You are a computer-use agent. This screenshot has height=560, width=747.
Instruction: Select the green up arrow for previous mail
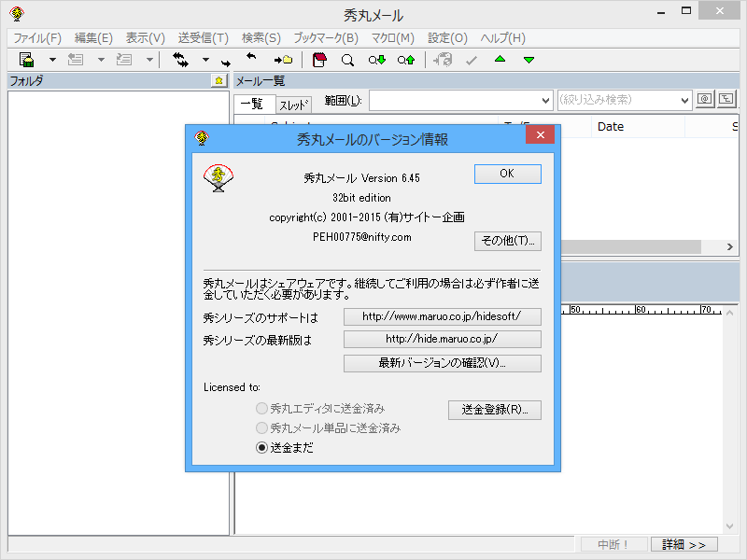pos(500,59)
